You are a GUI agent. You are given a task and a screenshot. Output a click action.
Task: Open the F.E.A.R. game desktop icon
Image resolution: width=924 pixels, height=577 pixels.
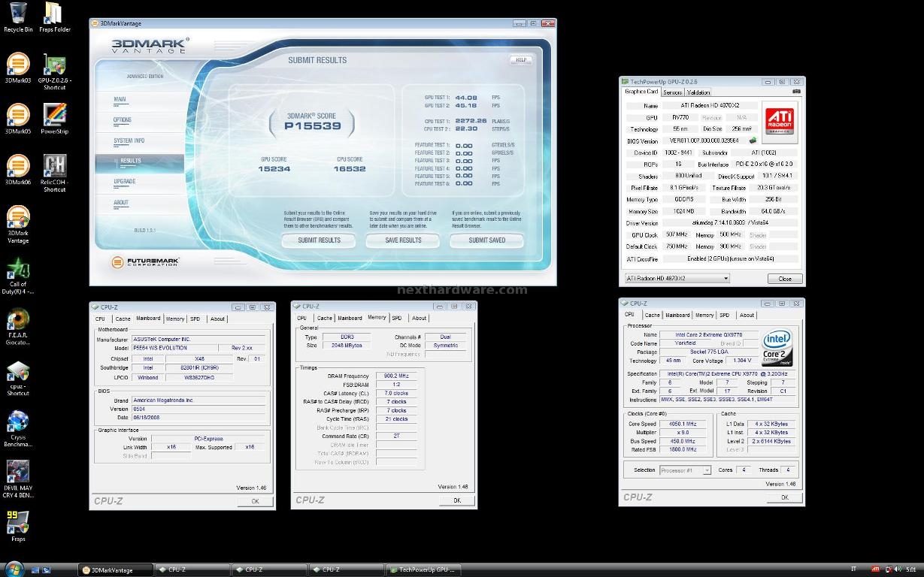tap(18, 327)
